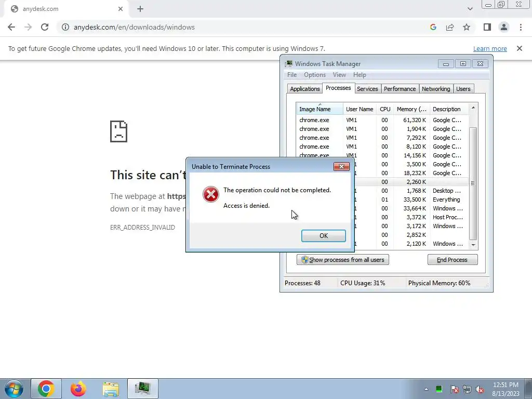Image resolution: width=532 pixels, height=399 pixels.
Task: Go back in Chrome
Action: click(11, 27)
